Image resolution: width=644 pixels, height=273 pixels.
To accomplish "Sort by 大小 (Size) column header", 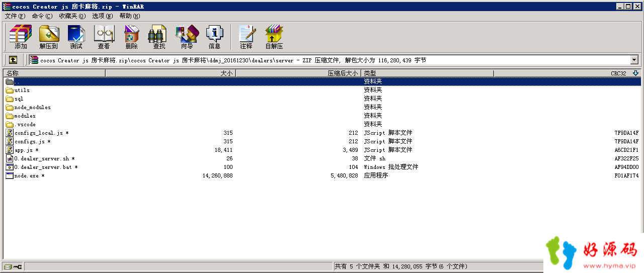I will 171,73.
